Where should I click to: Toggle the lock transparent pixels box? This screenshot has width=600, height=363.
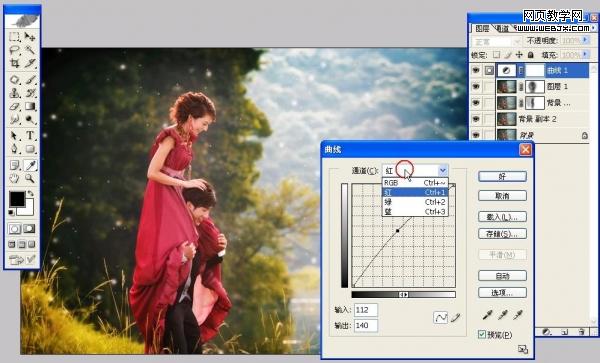pos(496,55)
